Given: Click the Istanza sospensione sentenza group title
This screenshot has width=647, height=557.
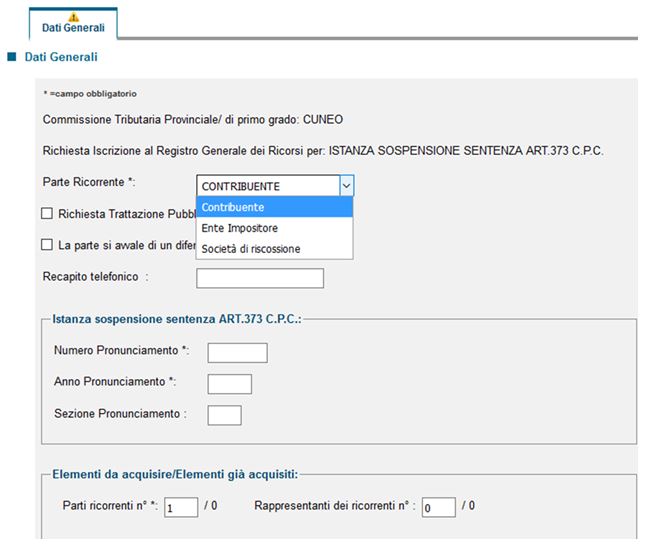Looking at the screenshot, I should tap(176, 319).
